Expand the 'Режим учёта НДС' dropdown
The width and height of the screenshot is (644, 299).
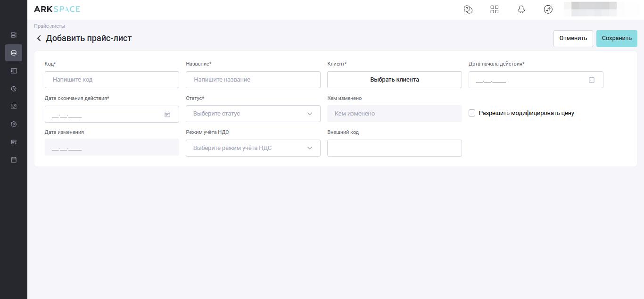tap(253, 148)
